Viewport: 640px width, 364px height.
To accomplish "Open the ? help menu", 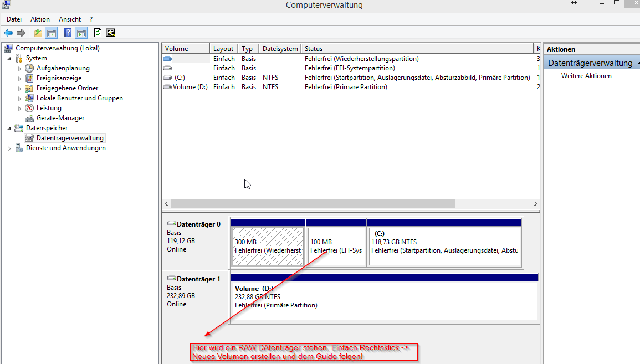I will click(91, 19).
